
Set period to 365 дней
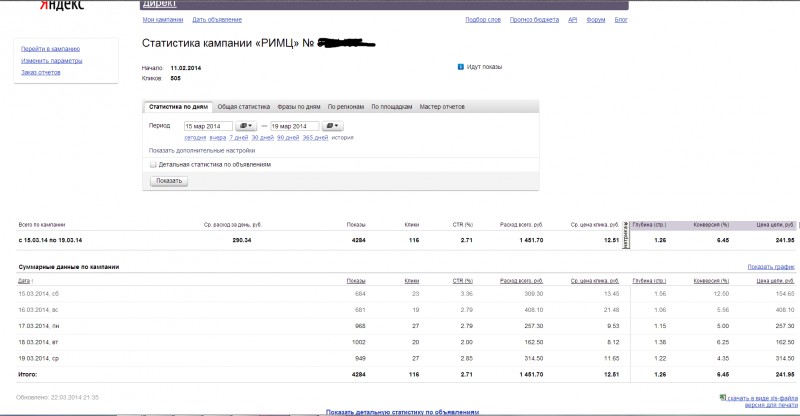click(315, 138)
